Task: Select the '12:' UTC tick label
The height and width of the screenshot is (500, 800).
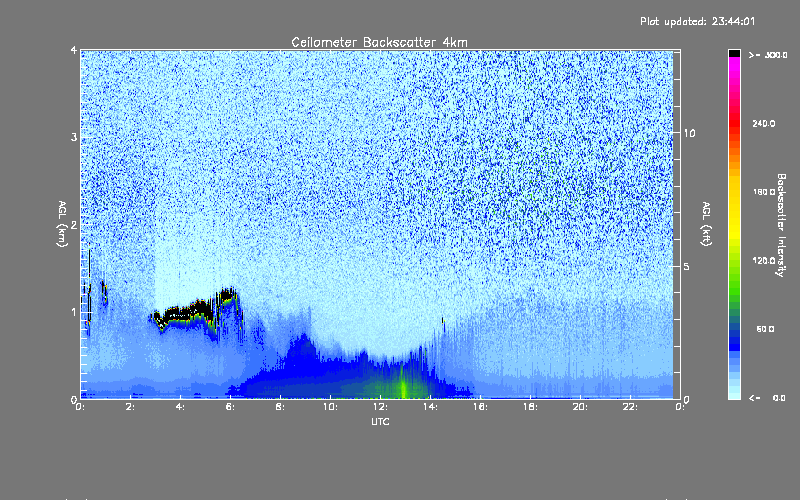Action: point(380,407)
